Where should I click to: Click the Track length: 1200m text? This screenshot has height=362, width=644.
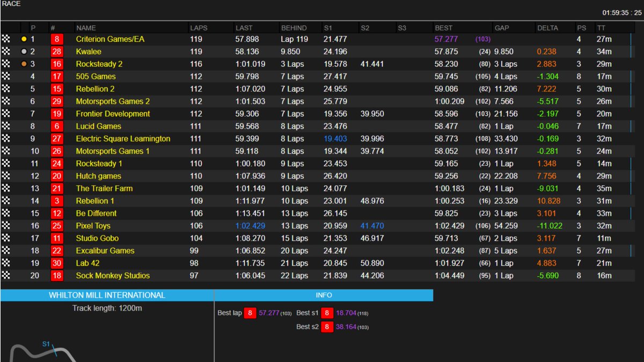[107, 308]
